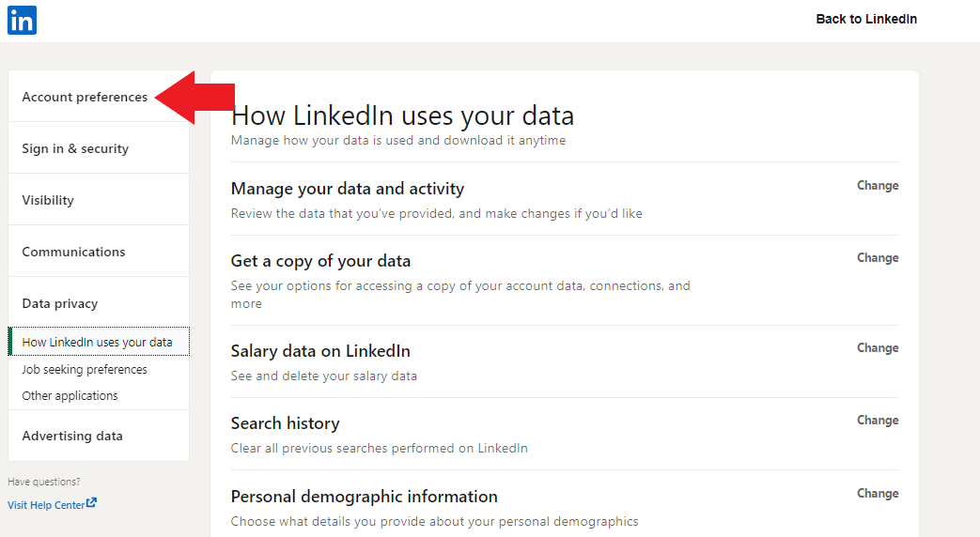
Task: Visit Help Center link
Action: click(x=46, y=504)
